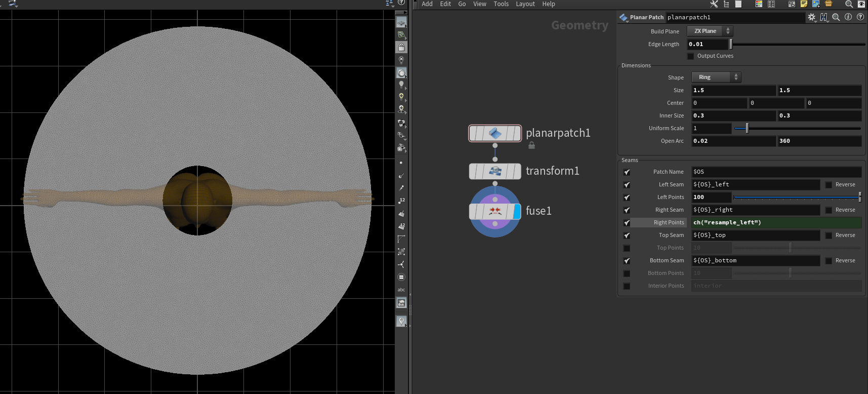Open the node color palette

coord(759,4)
